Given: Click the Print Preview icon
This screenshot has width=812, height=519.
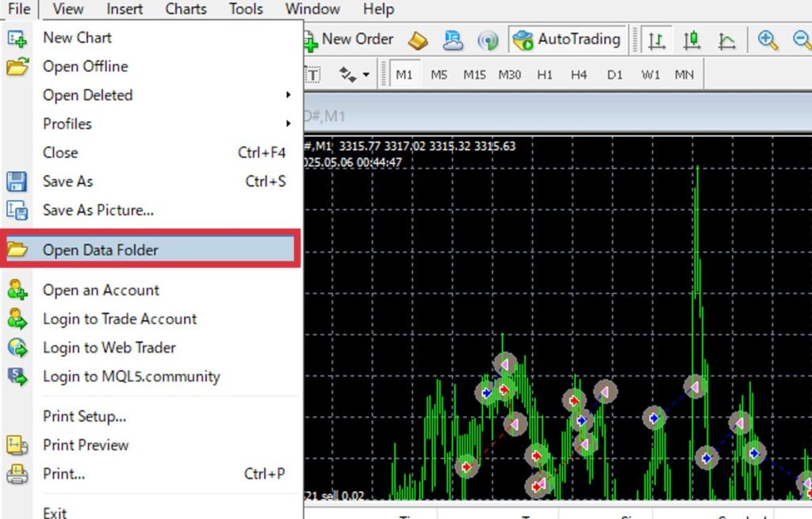Looking at the screenshot, I should pyautogui.click(x=17, y=445).
